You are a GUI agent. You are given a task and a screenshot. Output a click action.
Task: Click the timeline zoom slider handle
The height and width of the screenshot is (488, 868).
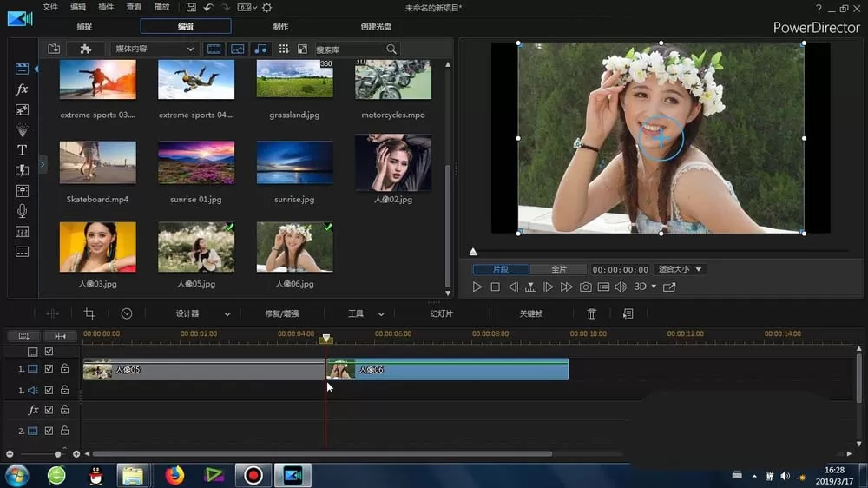click(x=57, y=454)
